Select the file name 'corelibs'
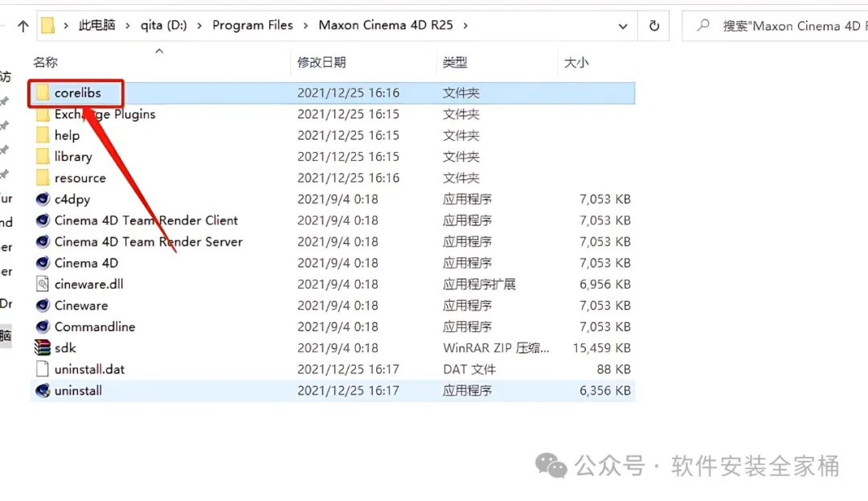 pyautogui.click(x=77, y=92)
